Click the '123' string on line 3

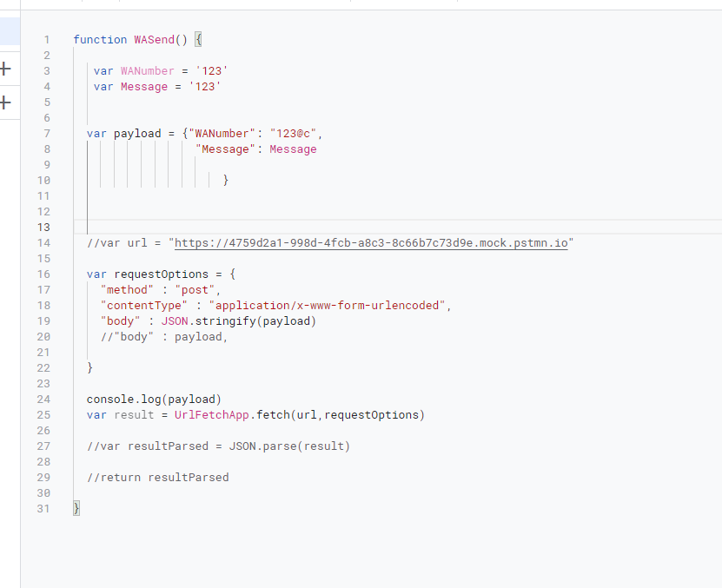coord(212,71)
